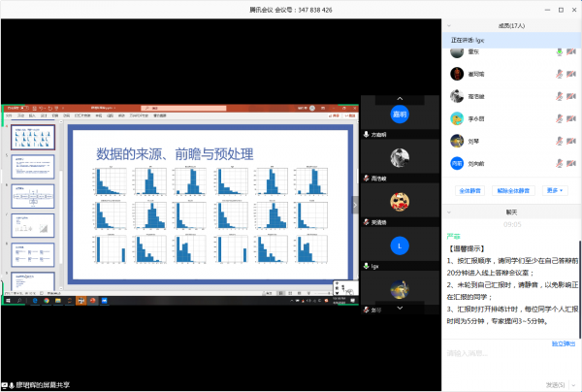Click slide sorter view icon in status bar
Viewport: 582px width, 392px height.
tap(290, 293)
